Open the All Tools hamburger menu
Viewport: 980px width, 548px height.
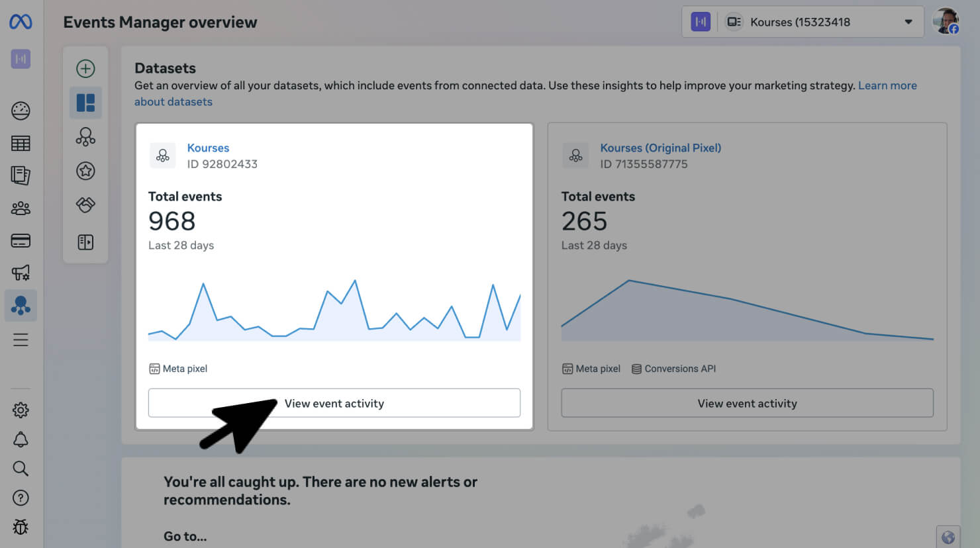[x=21, y=340]
